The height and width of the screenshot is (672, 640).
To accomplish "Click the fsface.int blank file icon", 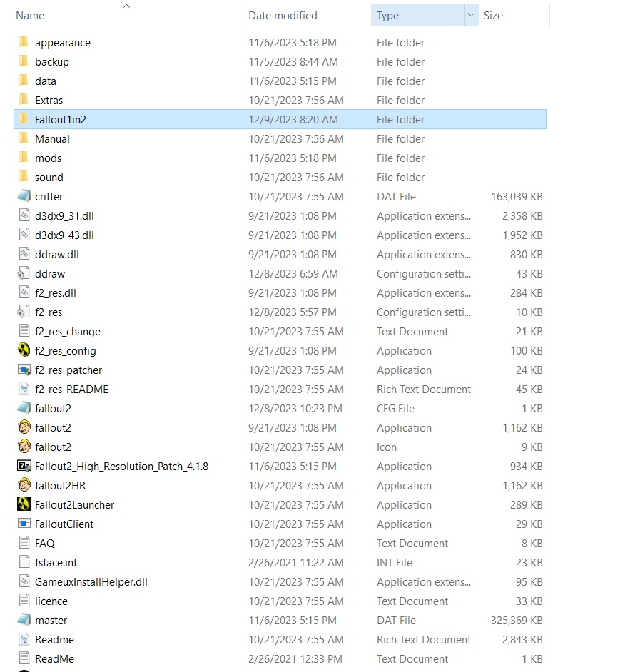I will coord(24,562).
